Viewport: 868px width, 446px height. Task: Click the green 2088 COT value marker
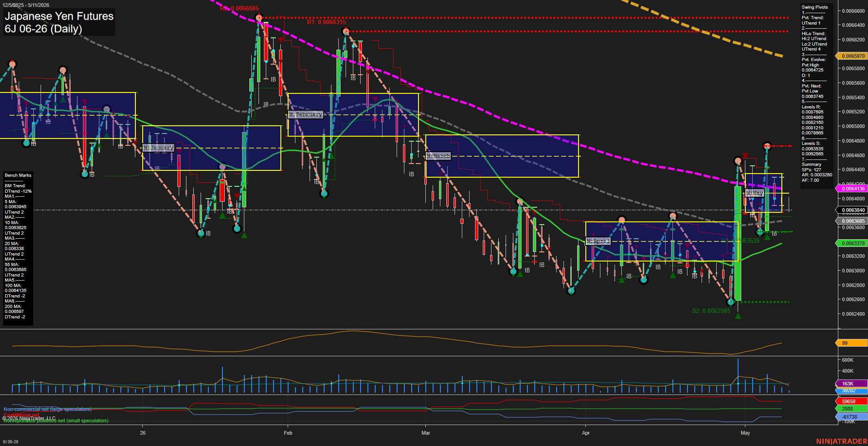click(852, 409)
